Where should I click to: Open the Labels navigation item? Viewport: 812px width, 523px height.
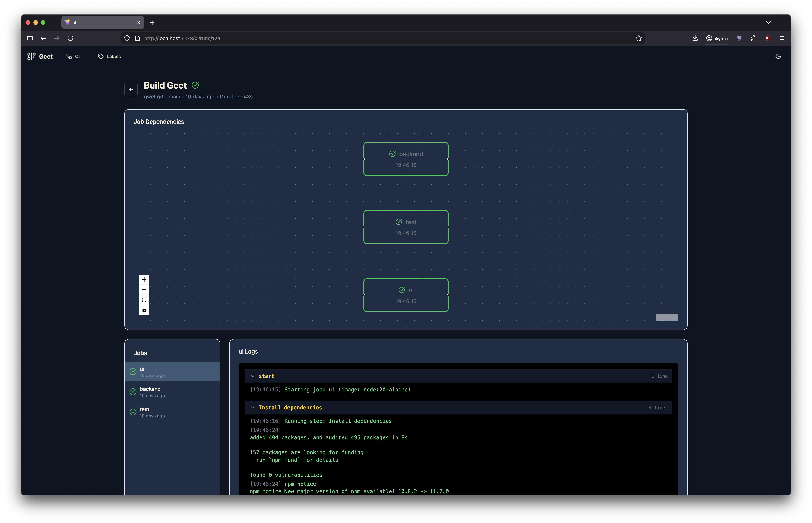pos(109,56)
